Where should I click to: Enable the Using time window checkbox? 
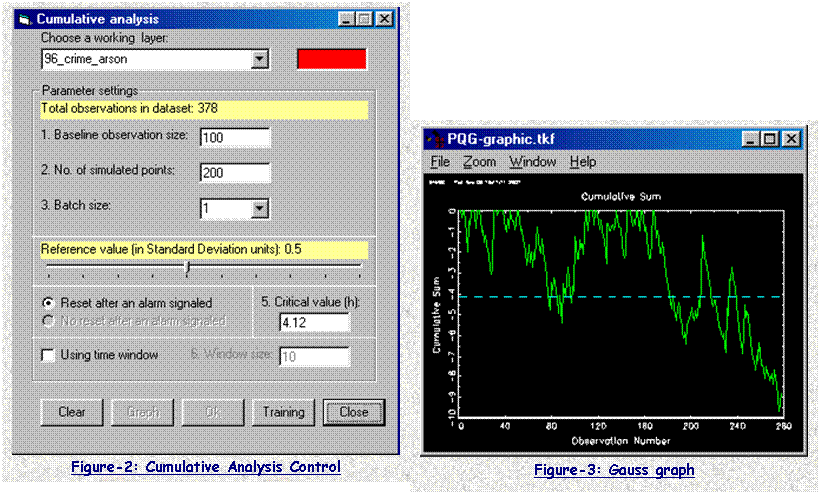pos(48,355)
